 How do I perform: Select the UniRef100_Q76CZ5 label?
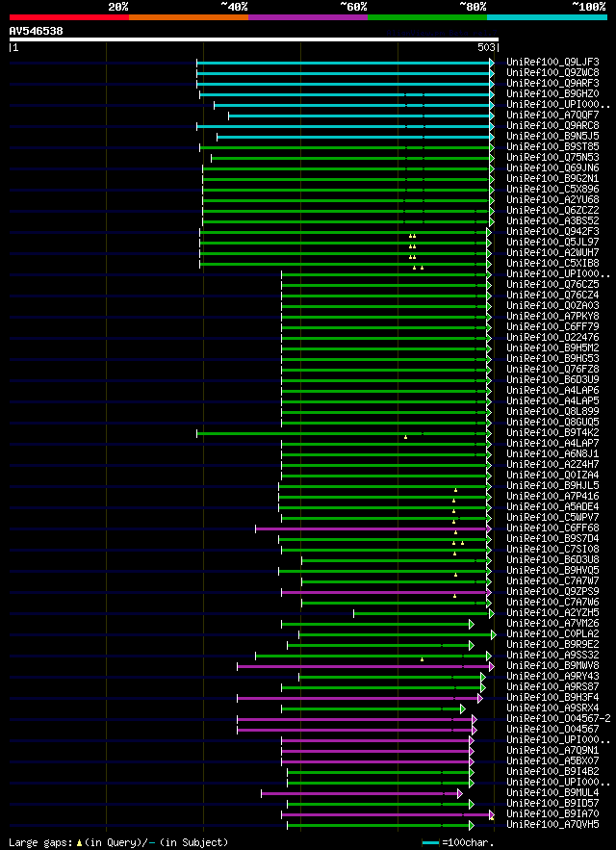click(x=552, y=285)
